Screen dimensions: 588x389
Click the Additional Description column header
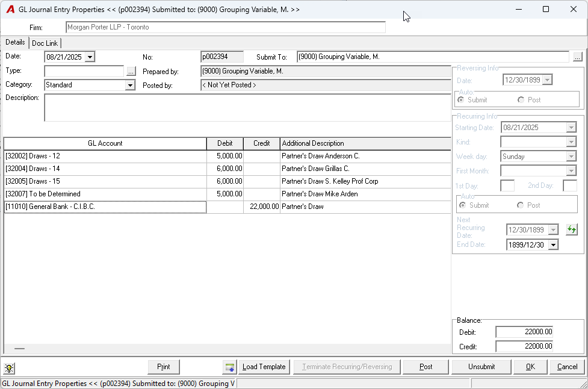(366, 144)
